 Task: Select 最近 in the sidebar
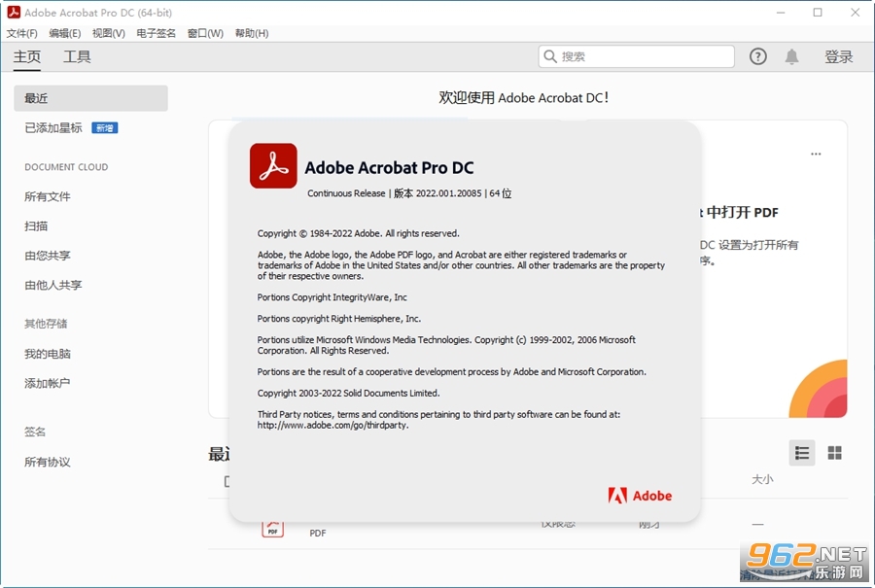(x=91, y=98)
